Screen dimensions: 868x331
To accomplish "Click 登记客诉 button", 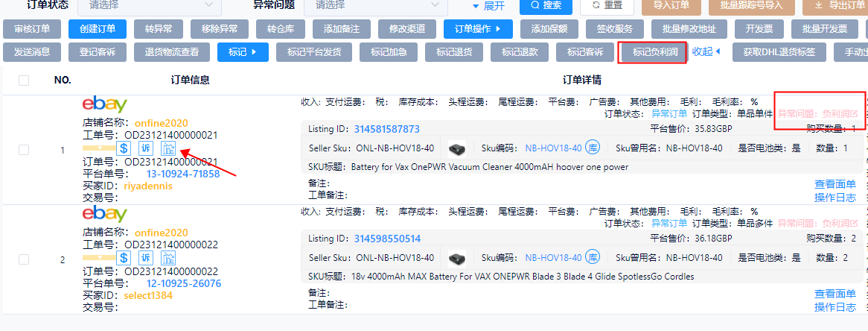I will pyautogui.click(x=98, y=52).
